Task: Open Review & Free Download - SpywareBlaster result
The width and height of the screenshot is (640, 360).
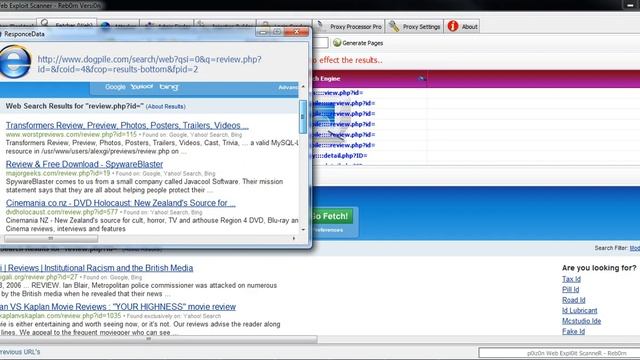Action: [84, 164]
